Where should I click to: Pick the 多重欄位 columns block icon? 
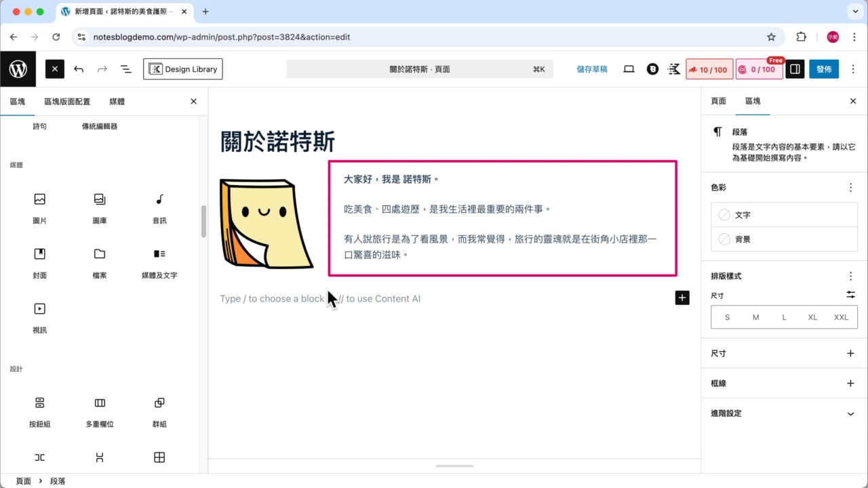[x=99, y=403]
